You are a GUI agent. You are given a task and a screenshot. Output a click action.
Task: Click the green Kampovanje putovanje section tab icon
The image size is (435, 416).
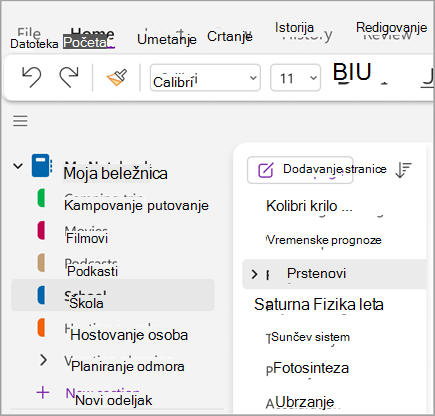click(x=41, y=198)
